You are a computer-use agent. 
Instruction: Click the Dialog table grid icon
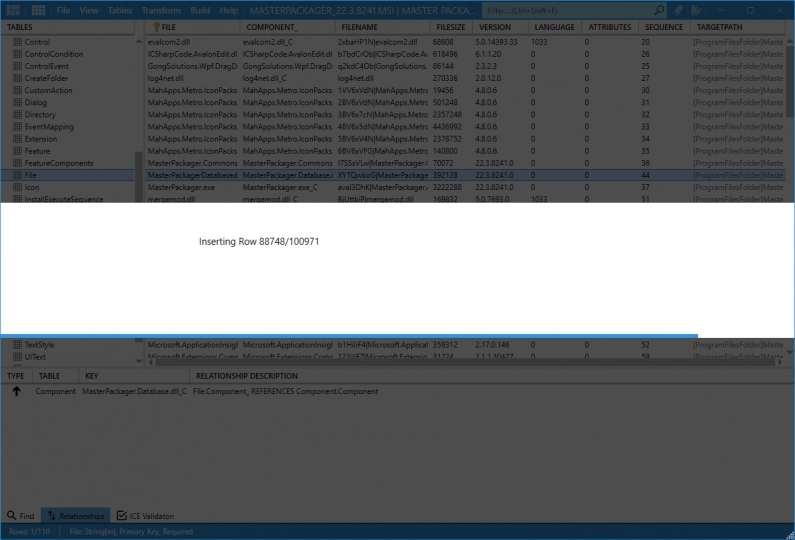coord(17,103)
